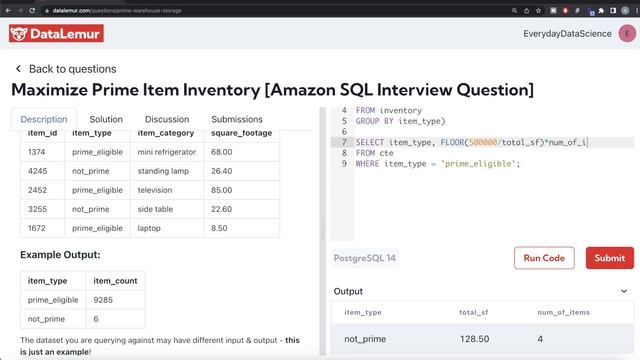640x360 pixels.
Task: Click the output total_sf value 128.50
Action: point(474,339)
